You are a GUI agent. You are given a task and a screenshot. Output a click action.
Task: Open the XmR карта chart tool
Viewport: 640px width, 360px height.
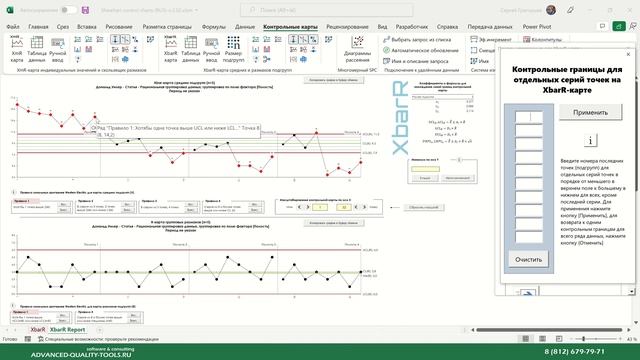[x=17, y=49]
